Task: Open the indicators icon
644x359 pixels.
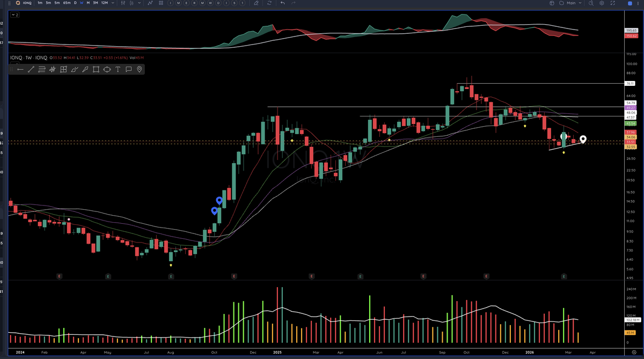Action: click(x=150, y=3)
